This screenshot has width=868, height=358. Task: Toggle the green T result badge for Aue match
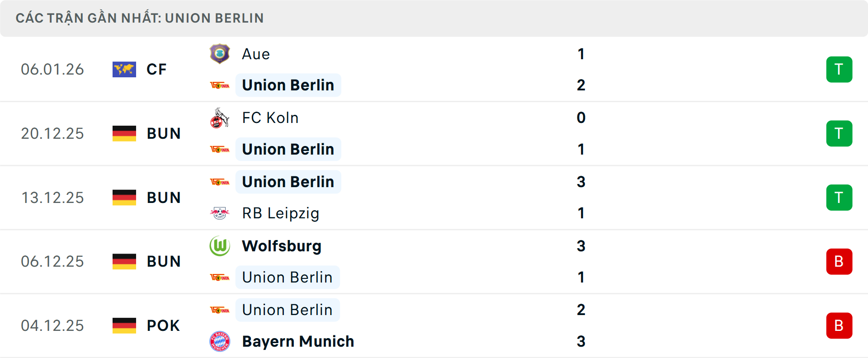point(840,69)
